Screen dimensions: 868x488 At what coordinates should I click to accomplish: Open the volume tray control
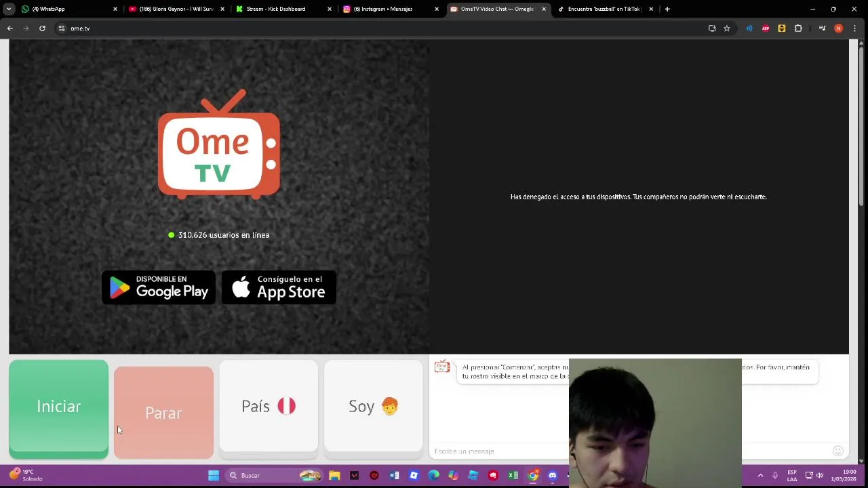tap(820, 476)
